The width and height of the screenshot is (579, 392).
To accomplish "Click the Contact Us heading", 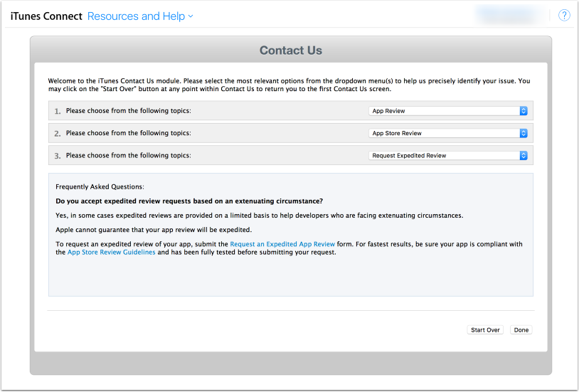I will (x=291, y=51).
